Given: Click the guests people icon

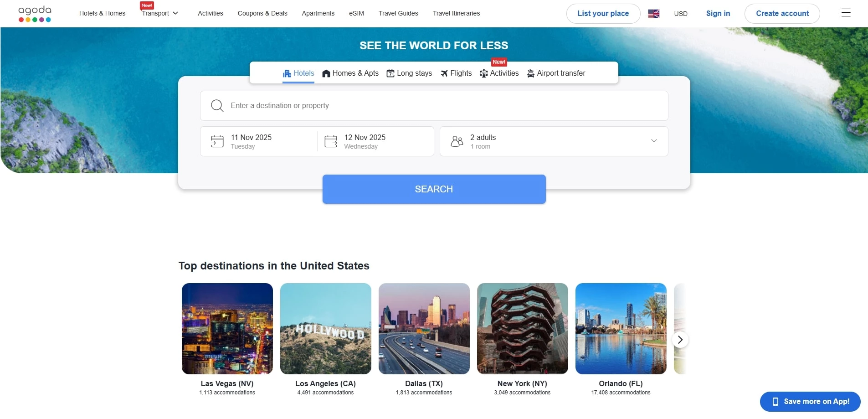Looking at the screenshot, I should tap(457, 141).
